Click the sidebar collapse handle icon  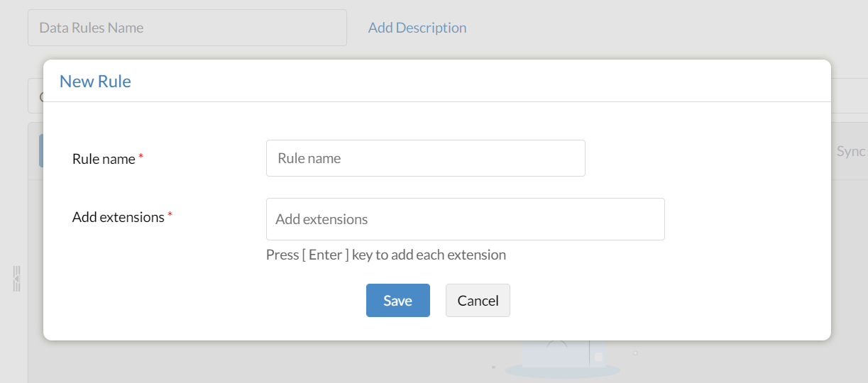point(16,279)
